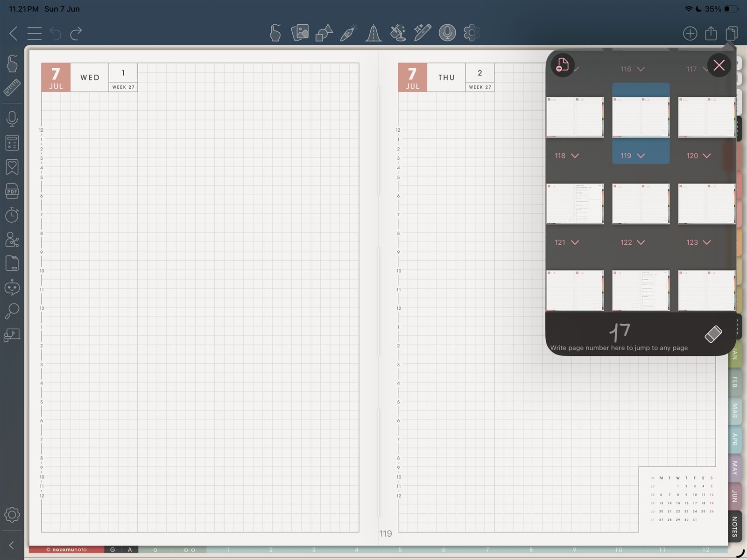Image resolution: width=747 pixels, height=560 pixels.
Task: Jump to the MAY month tab
Action: [x=734, y=468]
